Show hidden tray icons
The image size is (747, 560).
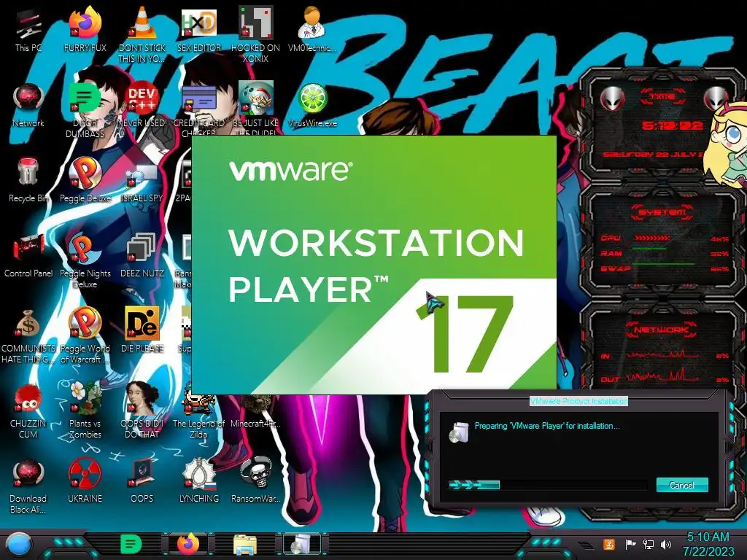pos(586,545)
